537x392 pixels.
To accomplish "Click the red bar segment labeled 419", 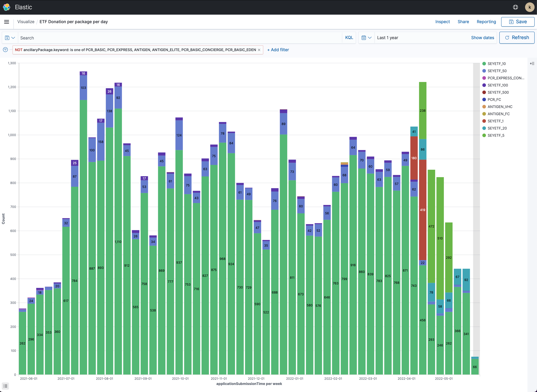I will (423, 210).
